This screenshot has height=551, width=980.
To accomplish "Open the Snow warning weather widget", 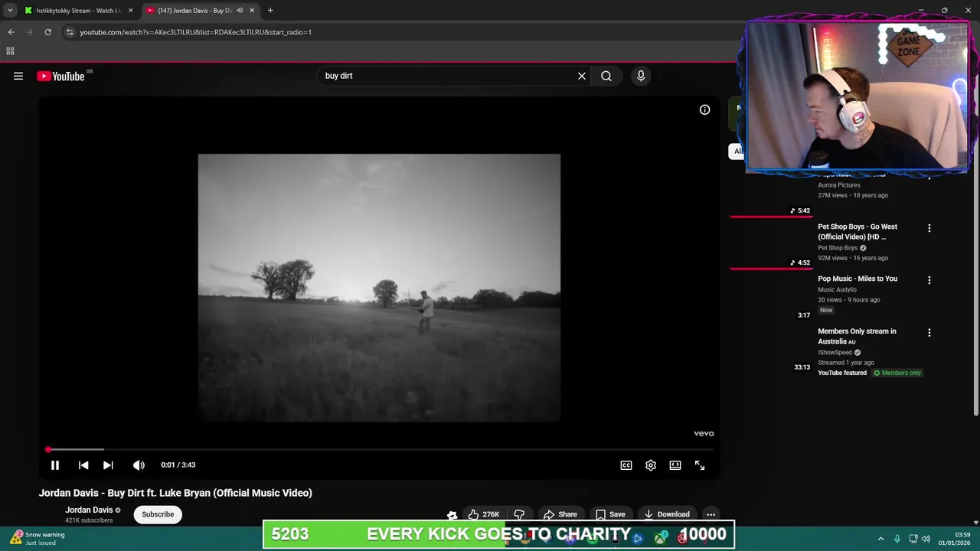I will click(x=37, y=538).
